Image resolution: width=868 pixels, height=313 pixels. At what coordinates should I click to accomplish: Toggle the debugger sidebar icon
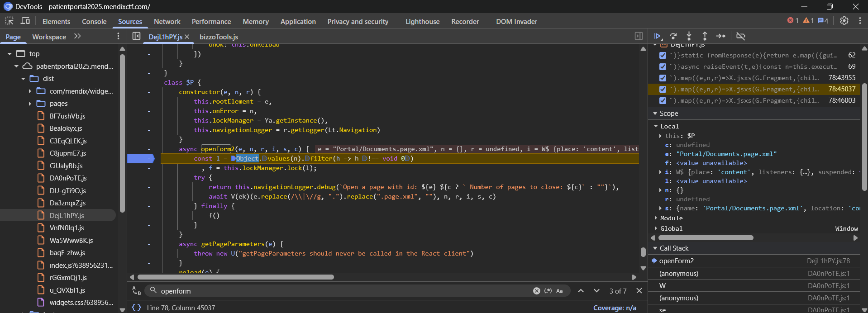click(x=639, y=36)
